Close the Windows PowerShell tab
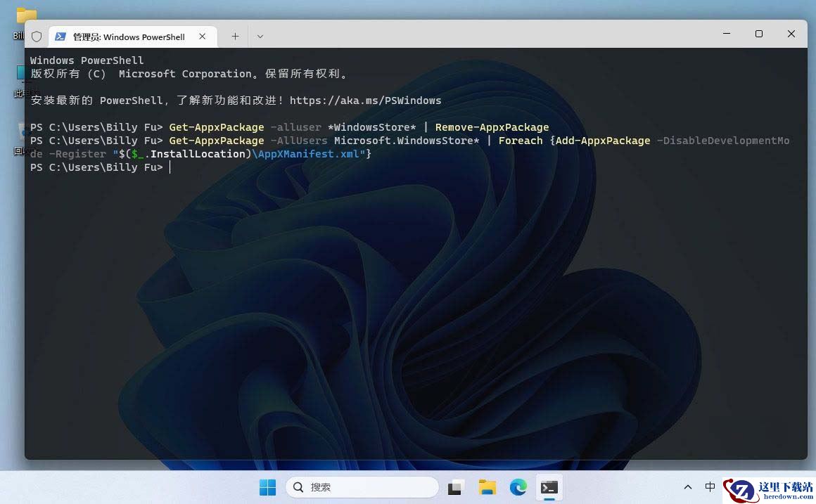Viewport: 816px width, 504px height. click(x=203, y=37)
